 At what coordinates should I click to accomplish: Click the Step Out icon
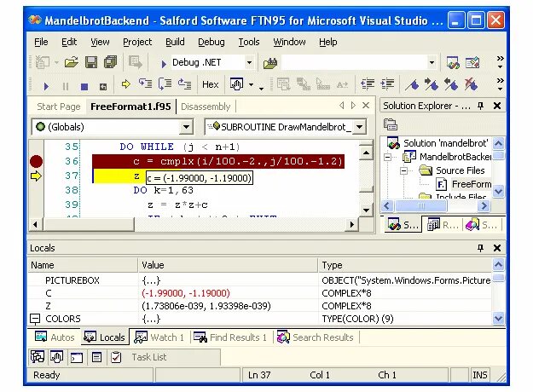coord(184,84)
